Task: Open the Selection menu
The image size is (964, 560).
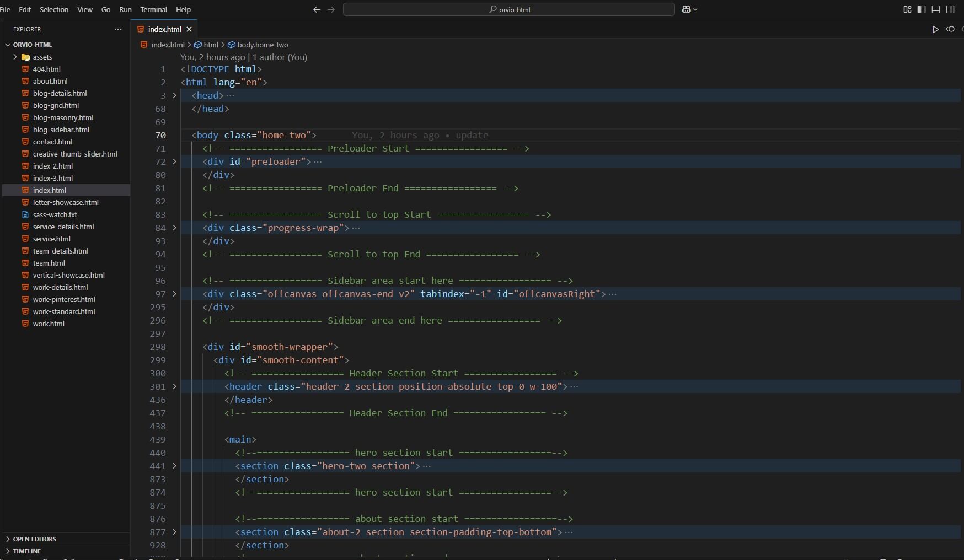Action: [x=54, y=9]
